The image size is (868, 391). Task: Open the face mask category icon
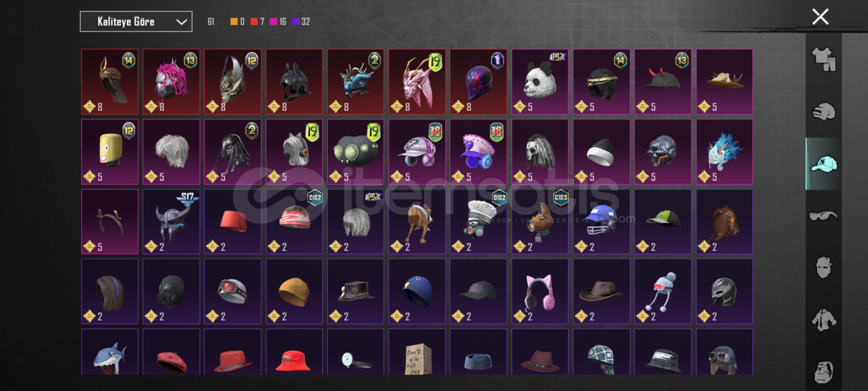[824, 268]
